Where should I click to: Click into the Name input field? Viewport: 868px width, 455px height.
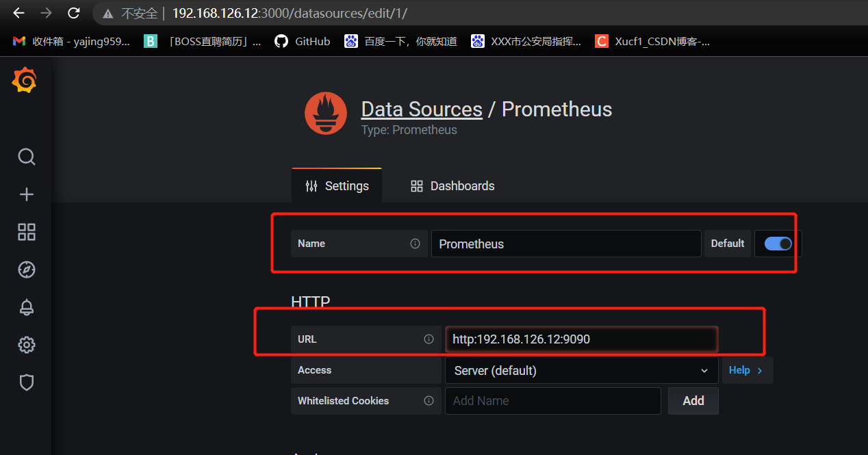[x=566, y=244]
